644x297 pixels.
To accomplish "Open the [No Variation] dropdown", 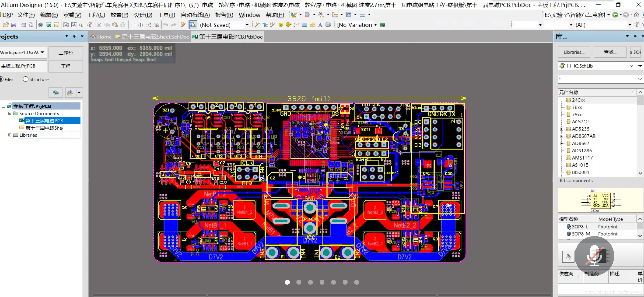I will 375,25.
